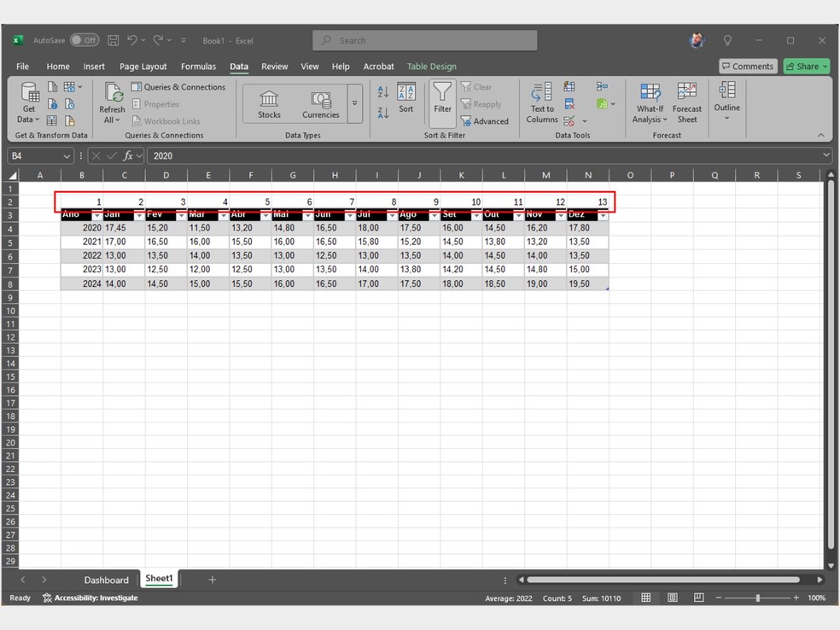Select the Stocks data type
Viewport: 840px width, 630px height.
[269, 104]
